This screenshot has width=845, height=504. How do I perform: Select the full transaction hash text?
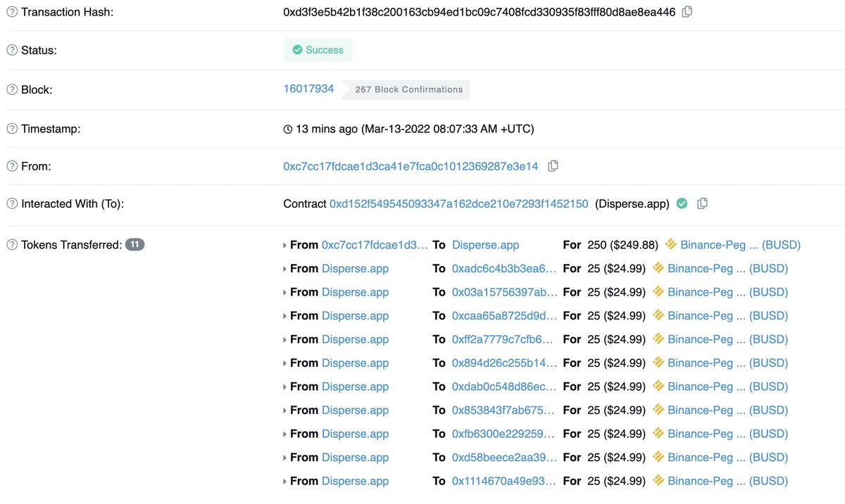coord(479,12)
